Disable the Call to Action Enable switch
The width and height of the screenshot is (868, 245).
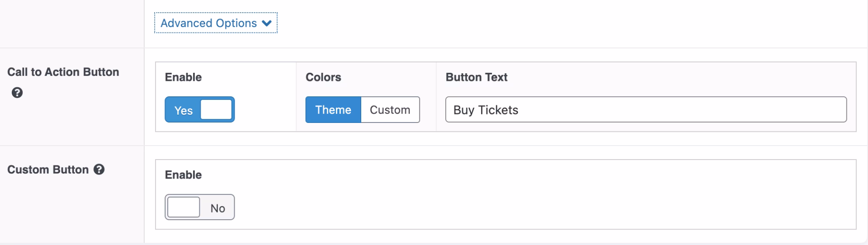pos(199,109)
